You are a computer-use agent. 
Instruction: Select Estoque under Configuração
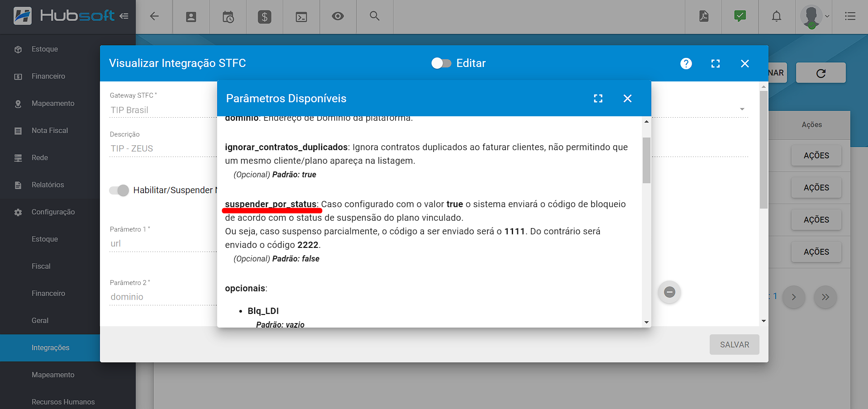[x=50, y=239]
